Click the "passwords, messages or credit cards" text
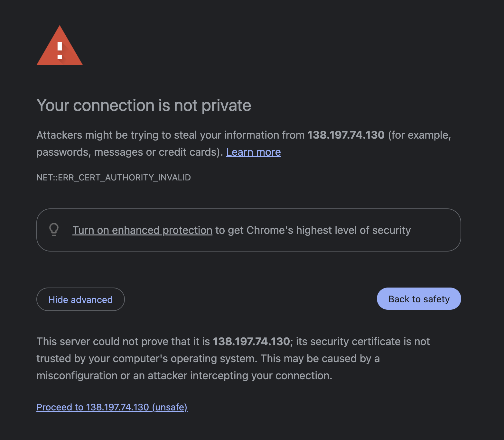 pyautogui.click(x=128, y=152)
